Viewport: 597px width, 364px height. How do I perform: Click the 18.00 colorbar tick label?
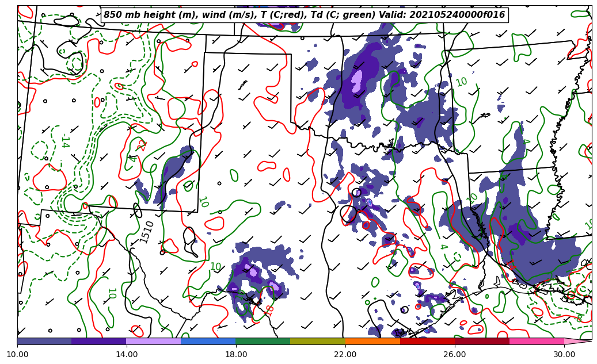pyautogui.click(x=235, y=354)
